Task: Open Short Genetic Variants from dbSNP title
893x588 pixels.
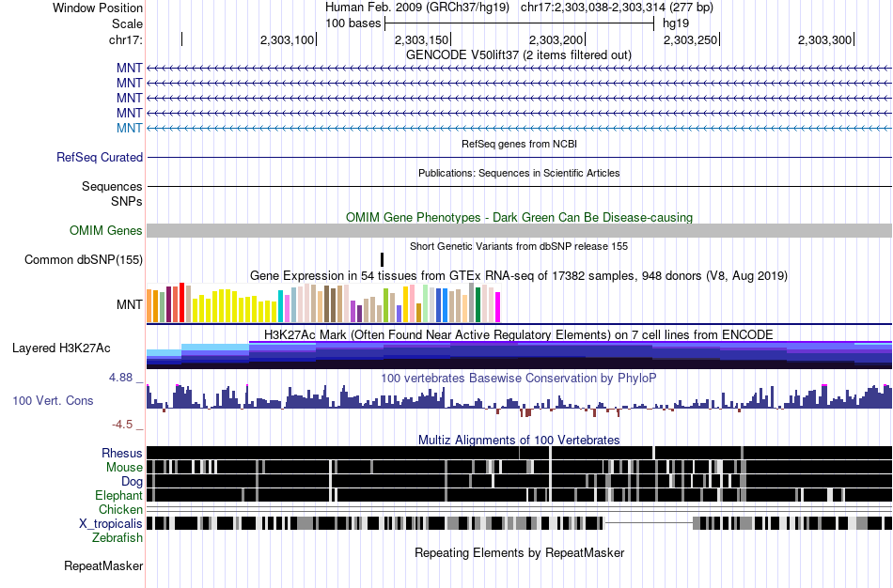Action: 519,246
